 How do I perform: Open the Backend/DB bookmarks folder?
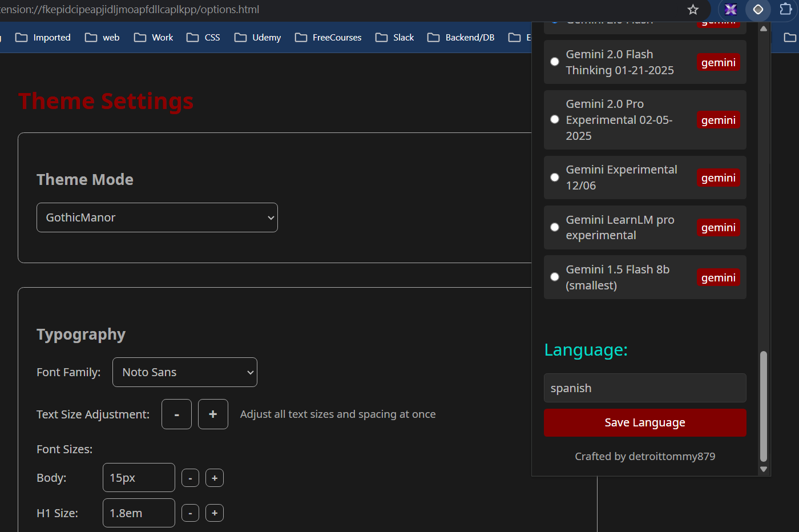coord(461,37)
